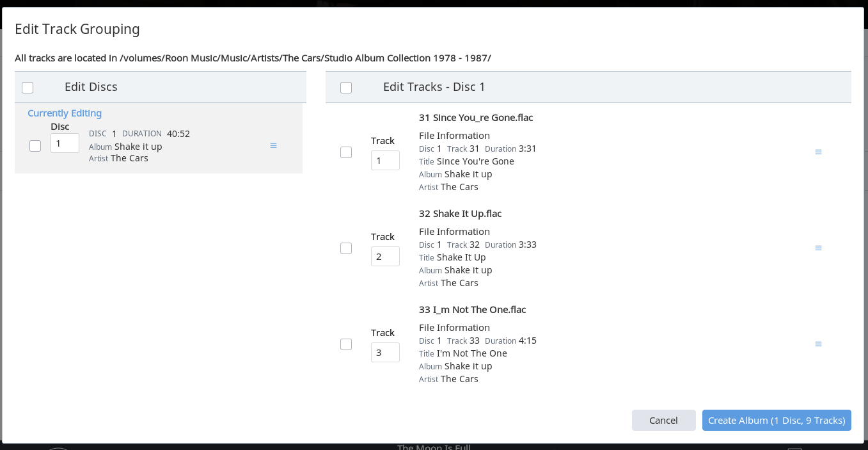Click track number field for Since You're Gone
This screenshot has height=450, width=868.
tap(385, 161)
